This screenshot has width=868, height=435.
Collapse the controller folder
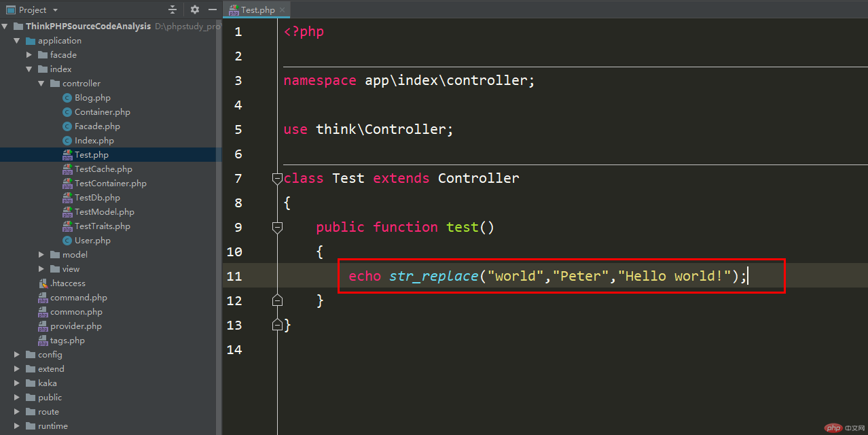click(x=41, y=83)
